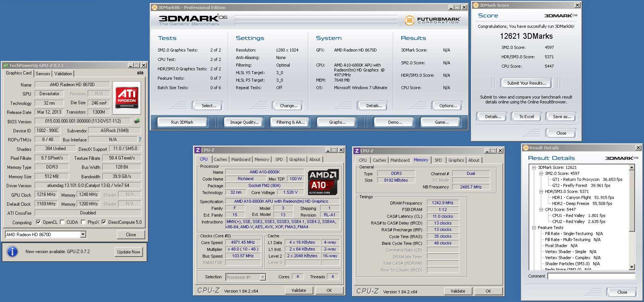Click the Demo... button in 3DMark06
The image size is (644, 302).
click(395, 122)
